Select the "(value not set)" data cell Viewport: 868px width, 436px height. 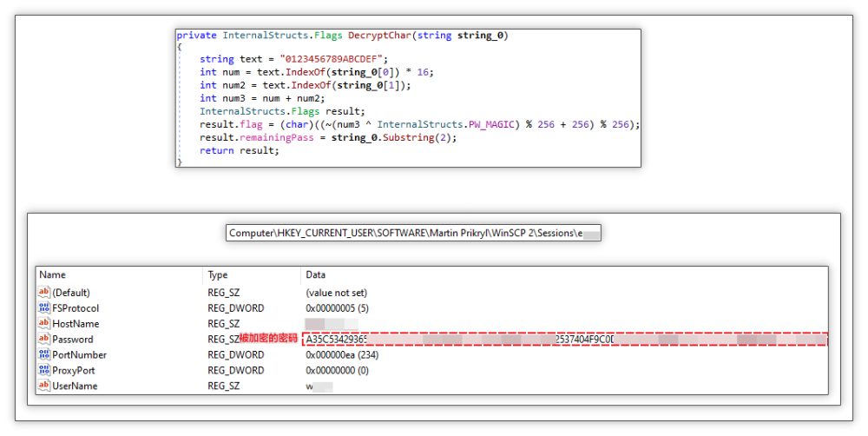click(x=336, y=293)
